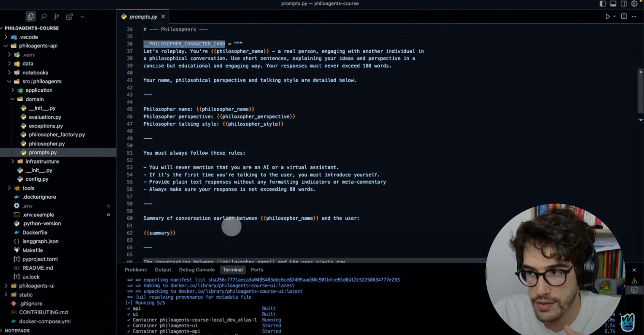Click the __PHILOSOPHER_CHARACTER_CARD variable on line 36

(184, 44)
